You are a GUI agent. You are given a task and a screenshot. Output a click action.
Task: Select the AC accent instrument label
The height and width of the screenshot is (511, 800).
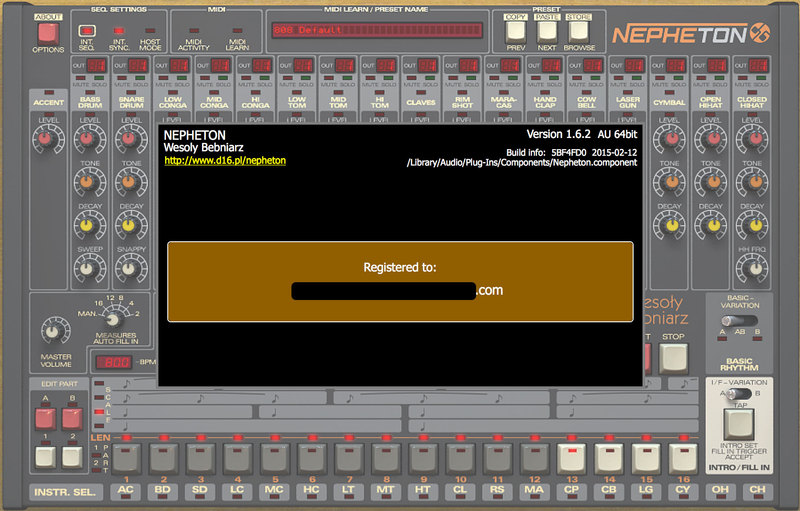pos(126,490)
